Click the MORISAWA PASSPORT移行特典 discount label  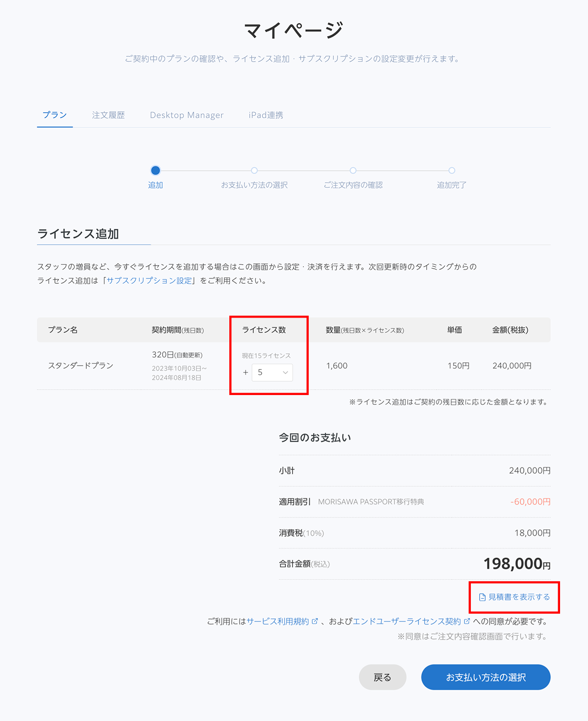point(371,502)
